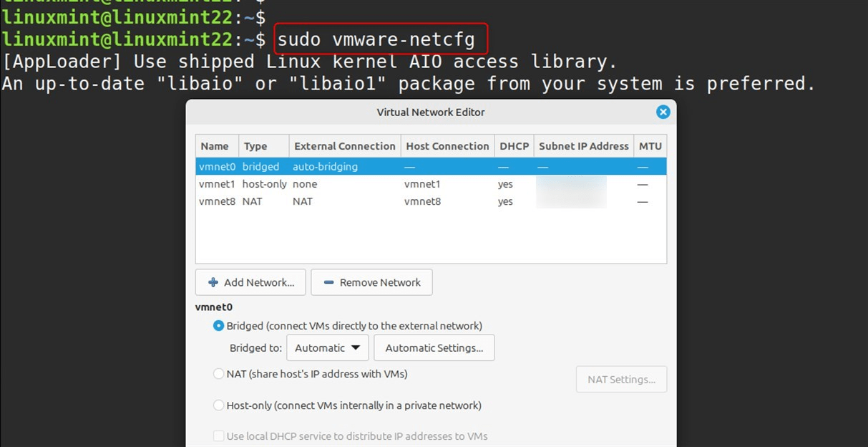Select the vmnet0 row name cell
The height and width of the screenshot is (447, 868).
point(217,166)
